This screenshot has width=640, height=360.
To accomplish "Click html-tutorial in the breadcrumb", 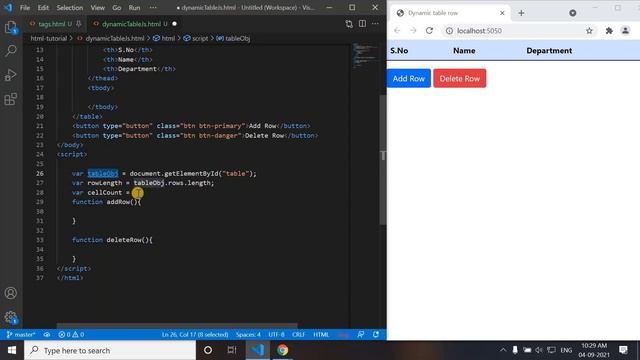I will point(49,38).
